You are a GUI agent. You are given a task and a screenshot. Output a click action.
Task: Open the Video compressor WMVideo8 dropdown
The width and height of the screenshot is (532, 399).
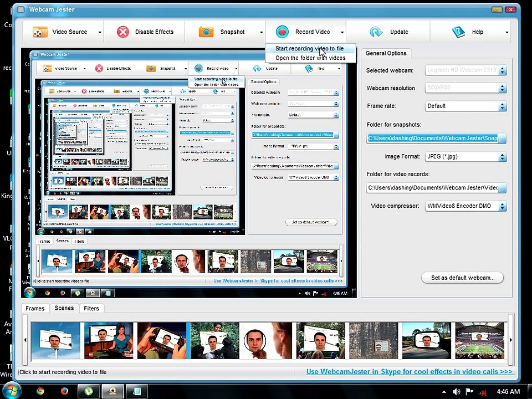466,206
